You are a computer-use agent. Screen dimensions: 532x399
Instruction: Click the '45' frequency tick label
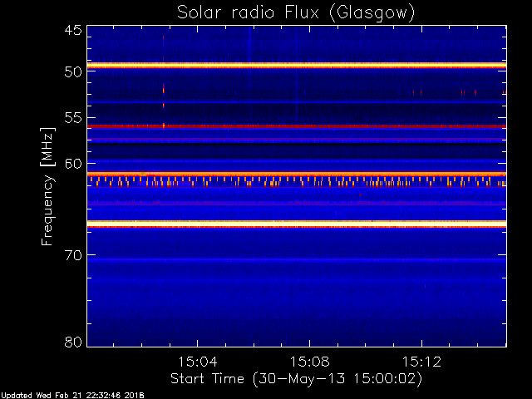coord(73,31)
